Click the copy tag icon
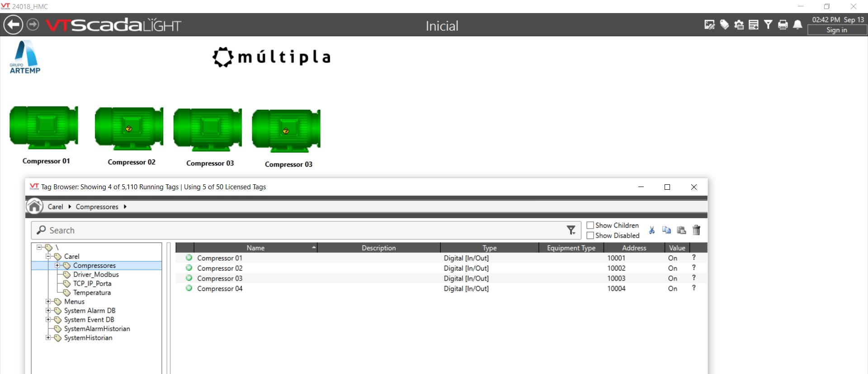 click(x=666, y=230)
